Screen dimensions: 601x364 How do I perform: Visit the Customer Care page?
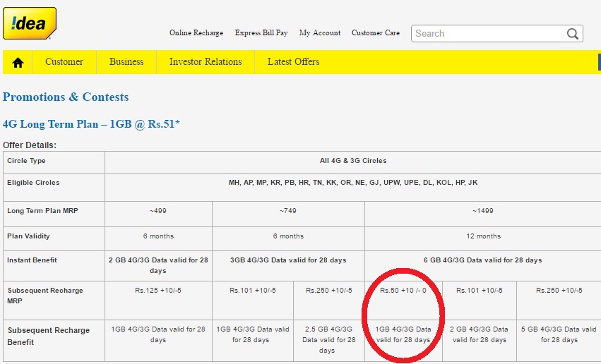pos(376,33)
